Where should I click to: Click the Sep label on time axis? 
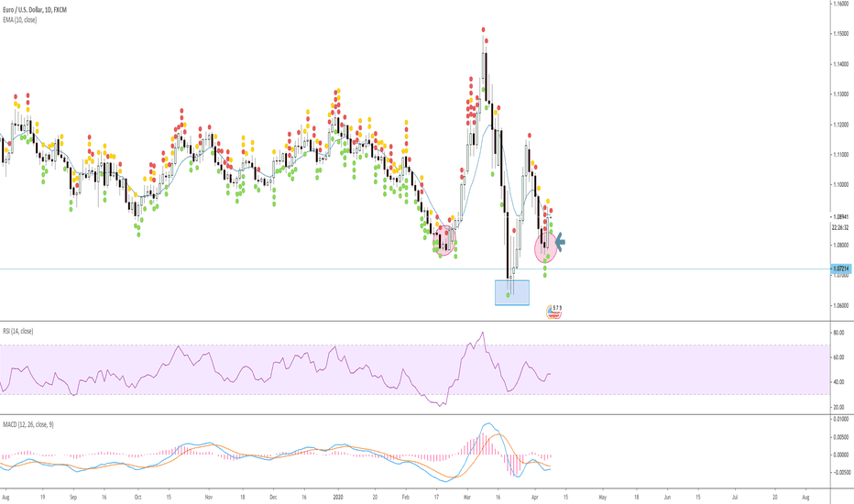point(73,498)
